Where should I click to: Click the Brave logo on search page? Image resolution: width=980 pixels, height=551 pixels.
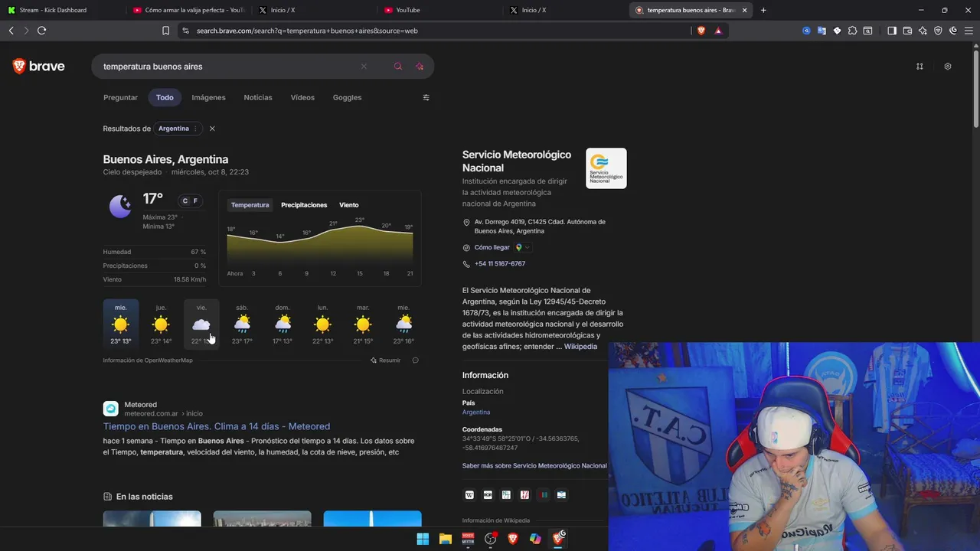[38, 67]
